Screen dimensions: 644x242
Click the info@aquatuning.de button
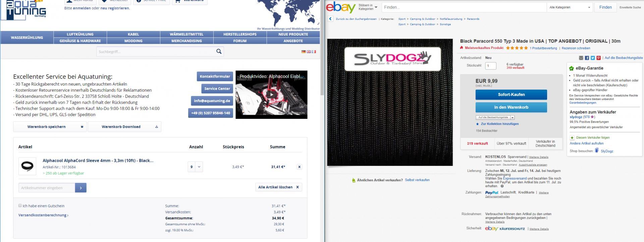click(x=212, y=101)
